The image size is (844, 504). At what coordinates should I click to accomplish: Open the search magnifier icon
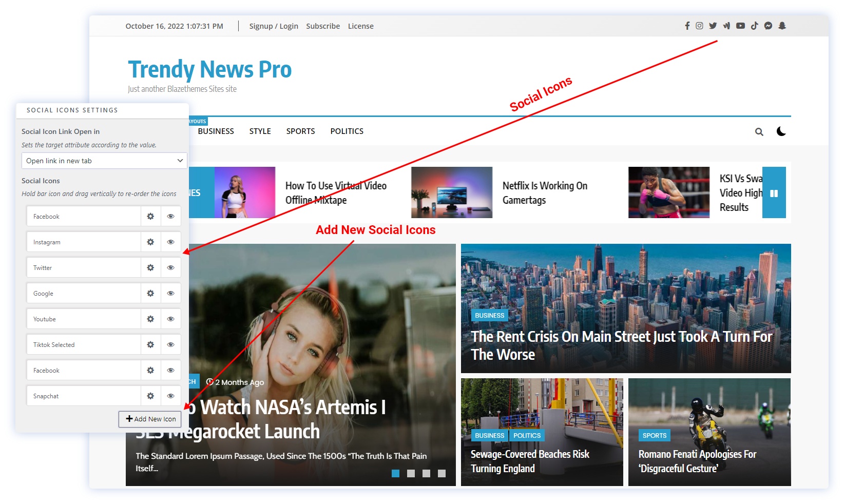pyautogui.click(x=759, y=132)
